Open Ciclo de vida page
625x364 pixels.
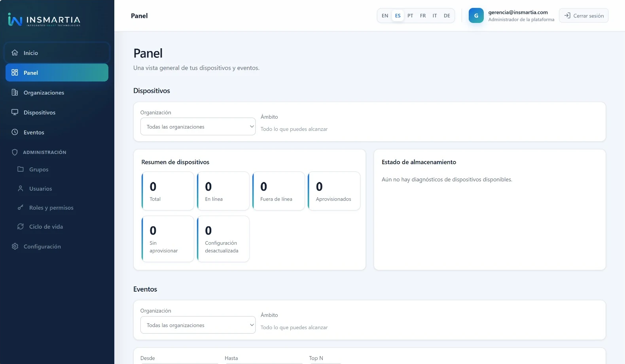tap(59, 226)
